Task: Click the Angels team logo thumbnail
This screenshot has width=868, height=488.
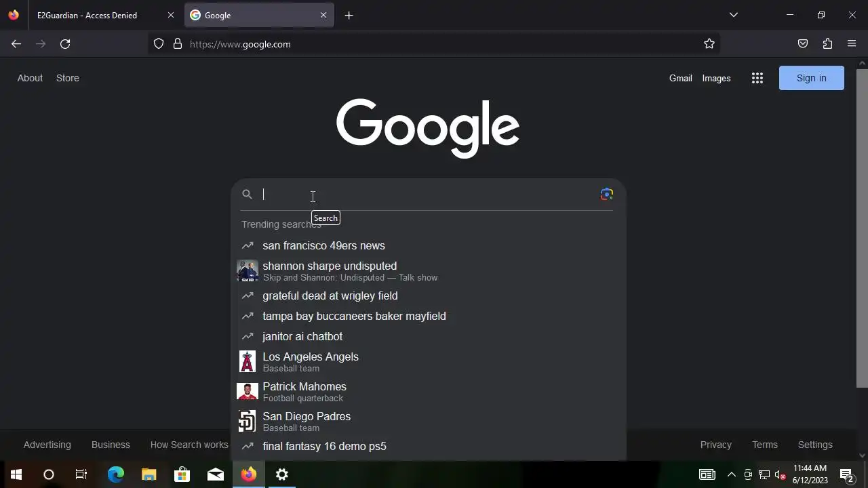Action: coord(248,362)
